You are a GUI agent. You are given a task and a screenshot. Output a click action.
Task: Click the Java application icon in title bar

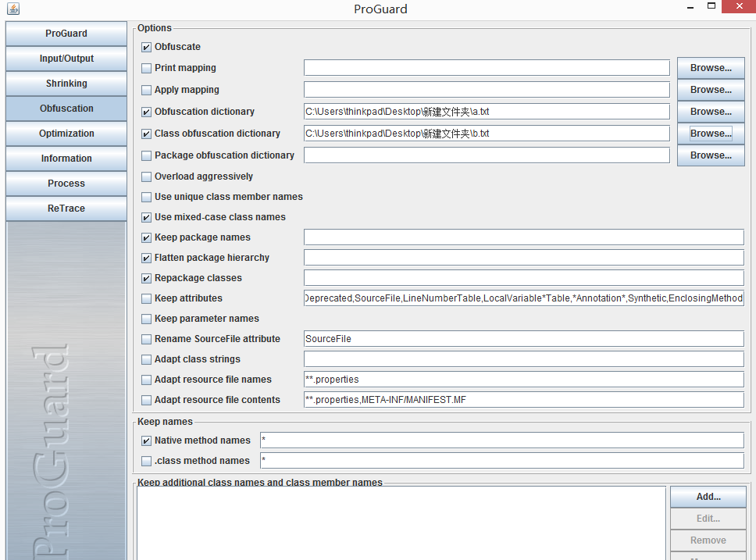coord(13,9)
